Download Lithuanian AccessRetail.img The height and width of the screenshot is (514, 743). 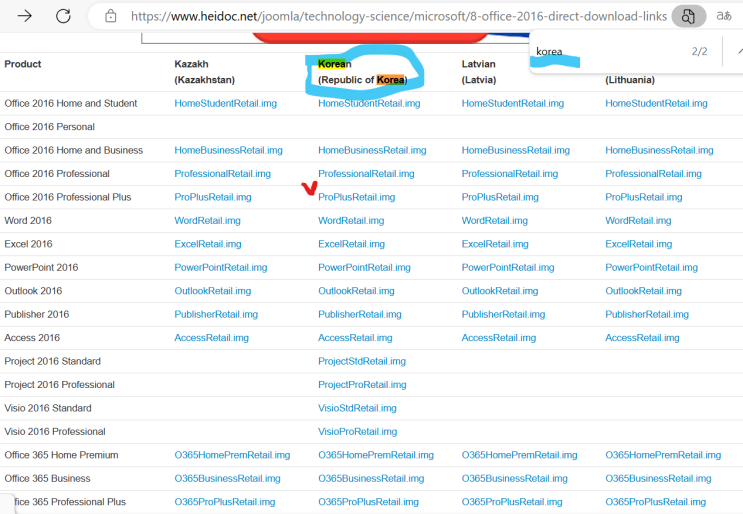click(x=642, y=338)
